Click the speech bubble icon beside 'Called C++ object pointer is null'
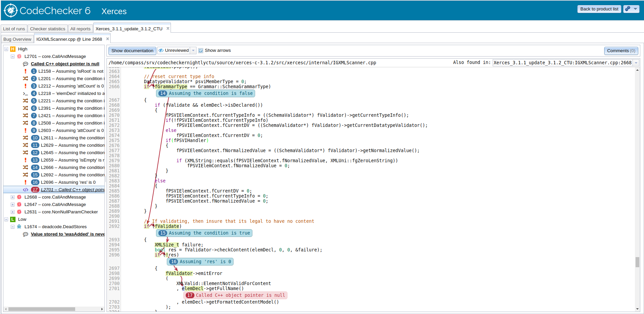 [26, 64]
